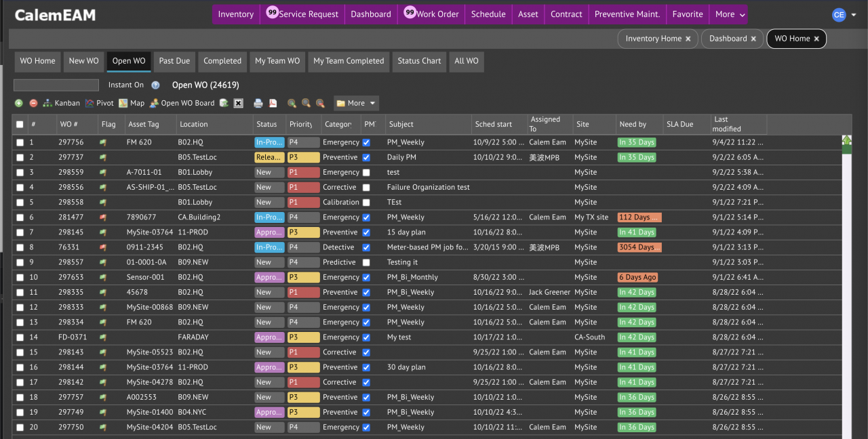
Task: Click the red minus delete icon
Action: [33, 104]
